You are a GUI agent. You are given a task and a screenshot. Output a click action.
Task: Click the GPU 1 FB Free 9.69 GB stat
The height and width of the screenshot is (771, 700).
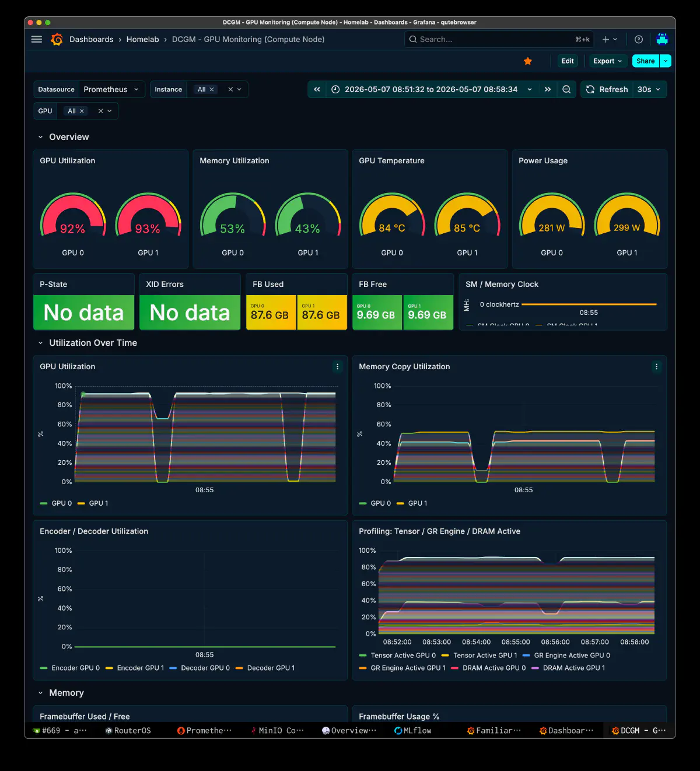(x=428, y=313)
